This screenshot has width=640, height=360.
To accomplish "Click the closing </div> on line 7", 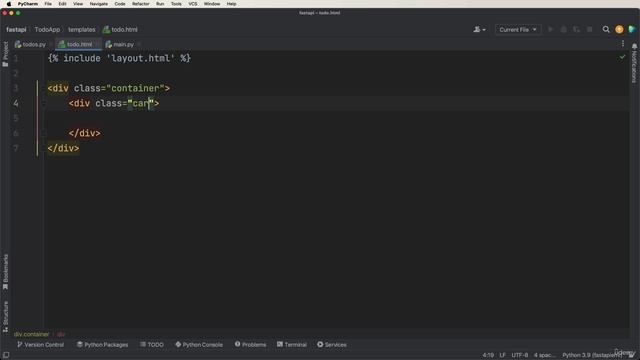I will click(63, 149).
